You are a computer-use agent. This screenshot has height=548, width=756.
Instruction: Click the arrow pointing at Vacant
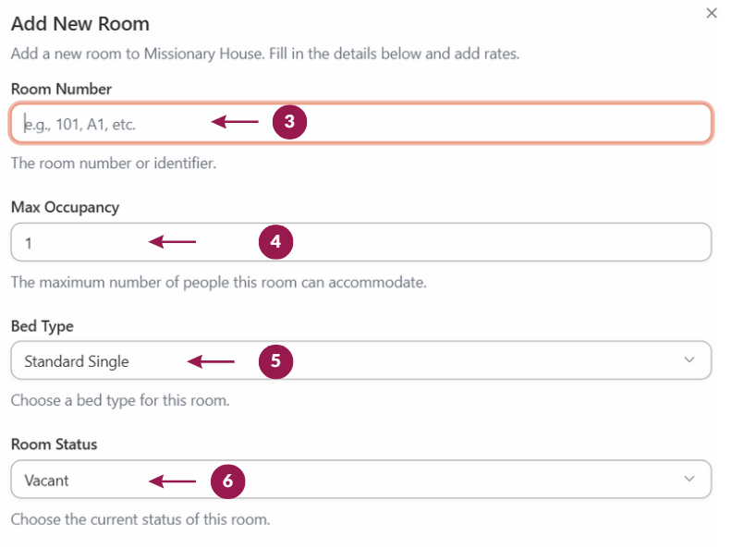tap(173, 481)
